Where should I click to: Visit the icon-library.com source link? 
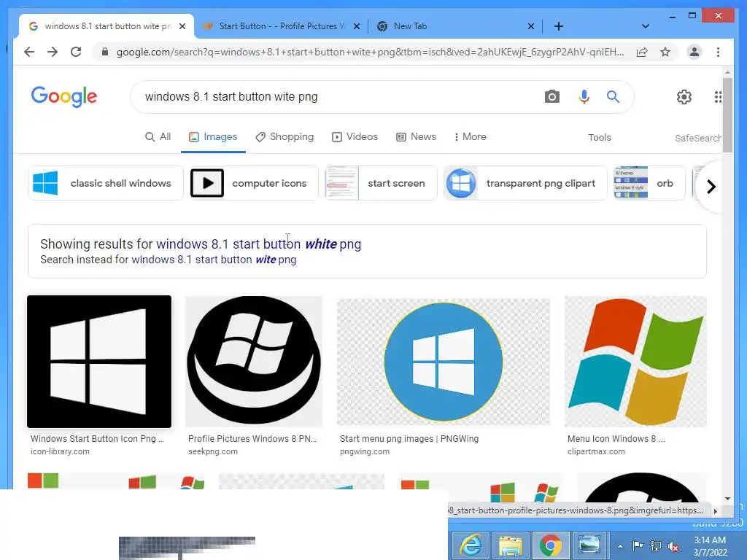60,451
